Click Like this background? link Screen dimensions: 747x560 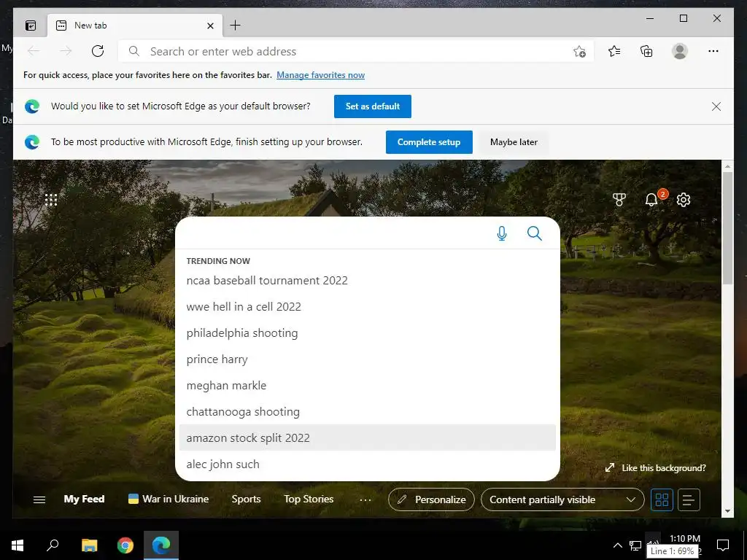[x=656, y=468]
